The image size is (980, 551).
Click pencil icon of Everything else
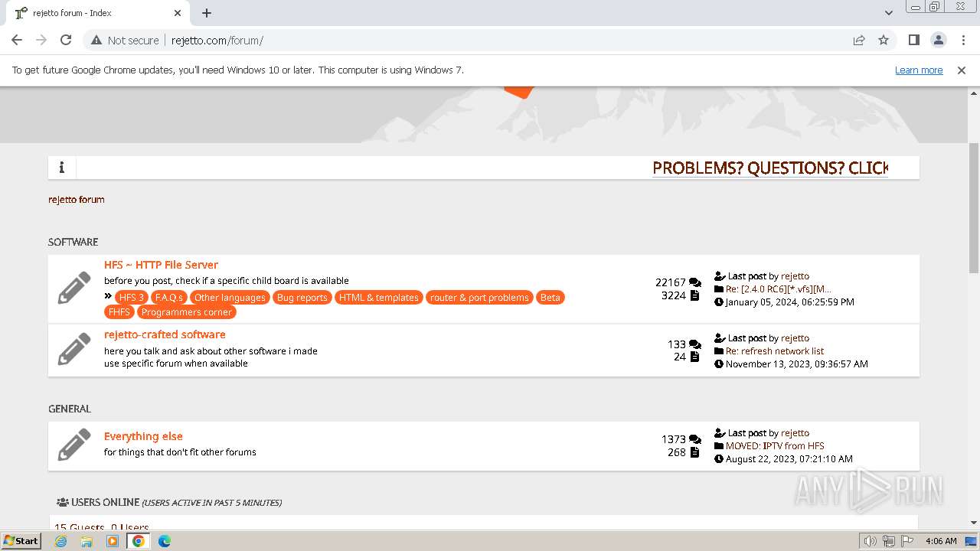point(74,445)
